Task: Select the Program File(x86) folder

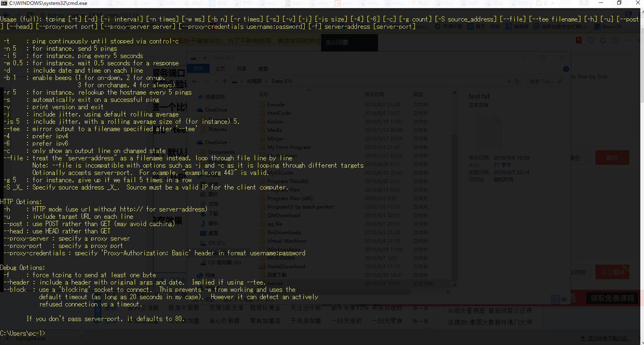Action: pos(288,181)
